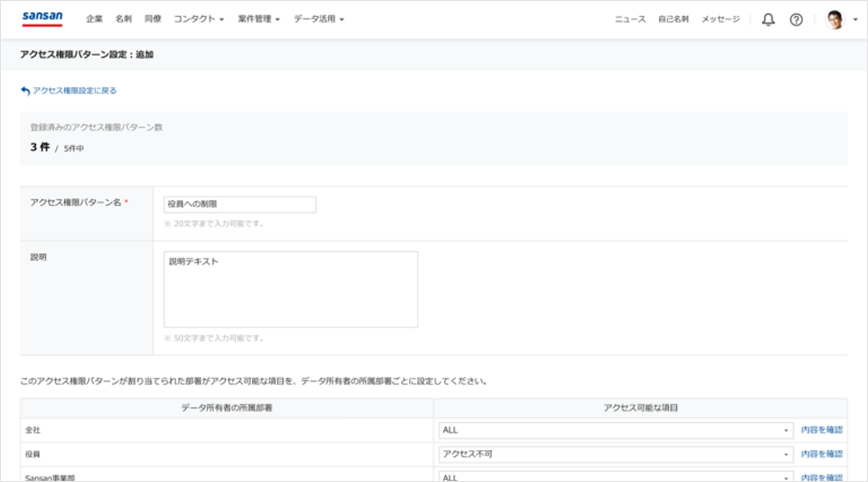
Task: Open the 全社 row access dropdown
Action: point(616,430)
